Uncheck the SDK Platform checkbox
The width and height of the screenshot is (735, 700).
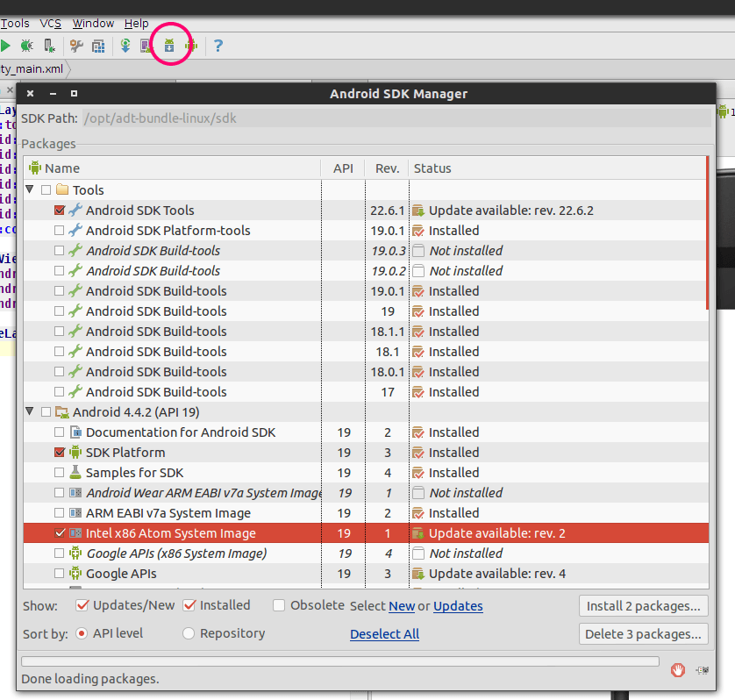tap(59, 453)
